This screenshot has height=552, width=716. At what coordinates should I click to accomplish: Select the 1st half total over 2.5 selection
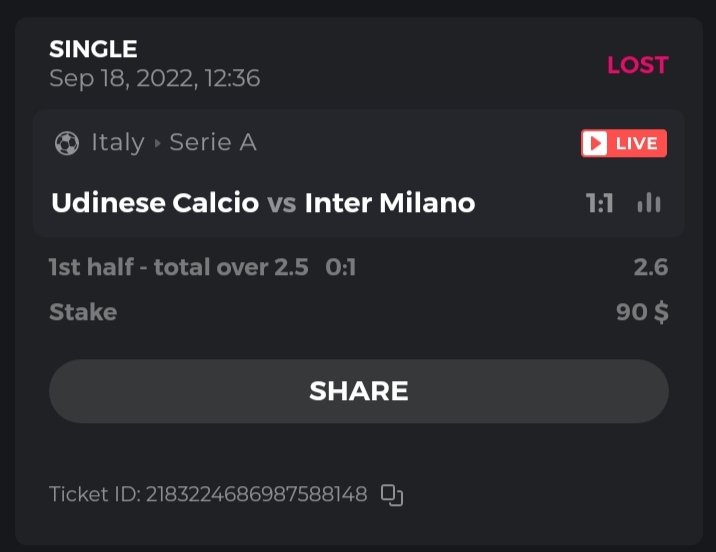tap(178, 267)
